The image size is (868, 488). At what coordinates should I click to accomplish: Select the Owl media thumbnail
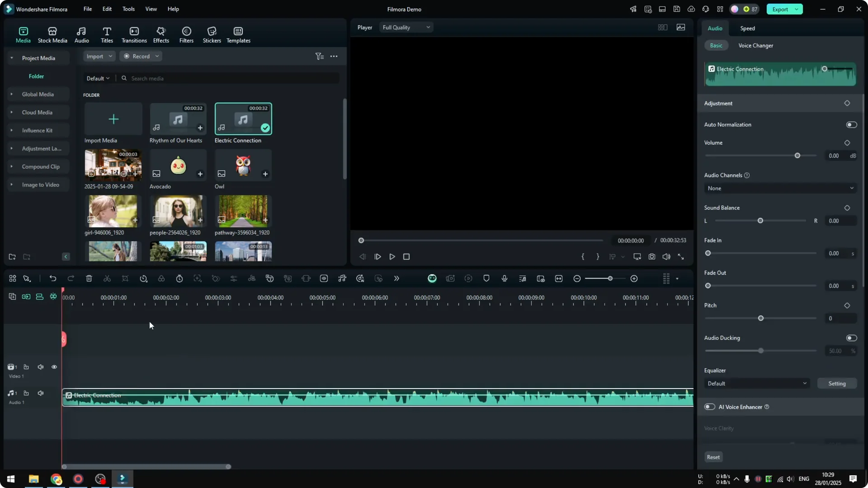243,165
